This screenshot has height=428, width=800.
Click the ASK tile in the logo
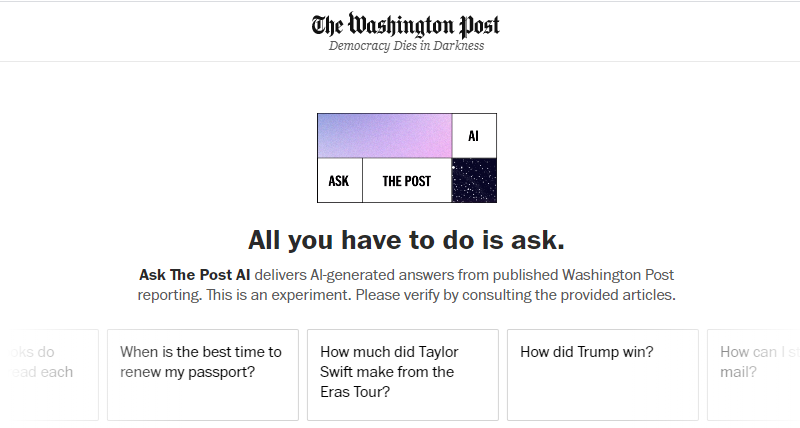pos(339,181)
